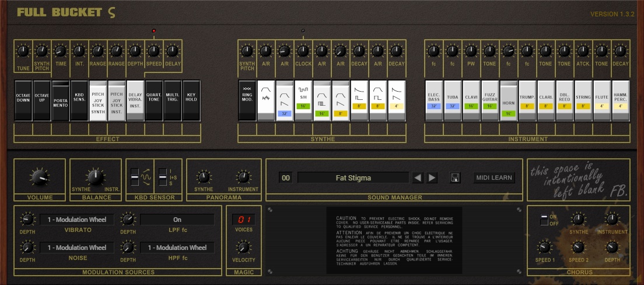Viewport: 644px width, 285px height.
Task: Toggle the Trump. 8' instrument key
Action: pyautogui.click(x=527, y=100)
